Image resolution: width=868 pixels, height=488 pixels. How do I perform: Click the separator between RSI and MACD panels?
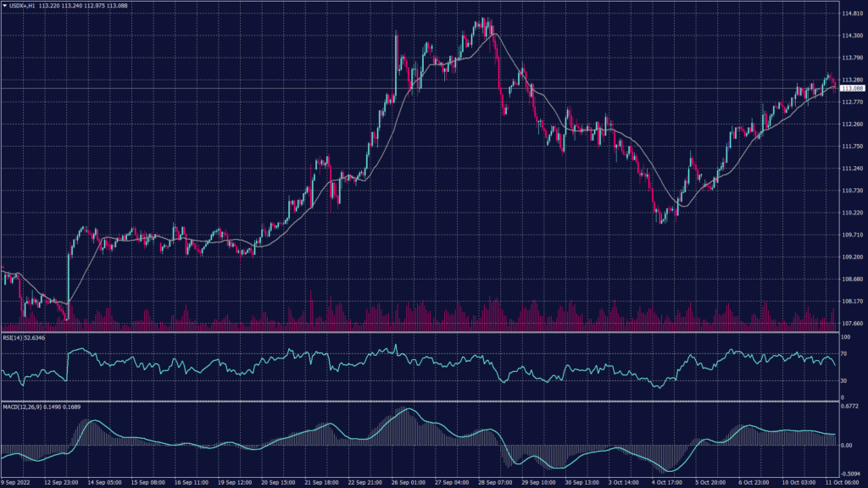tap(424, 401)
